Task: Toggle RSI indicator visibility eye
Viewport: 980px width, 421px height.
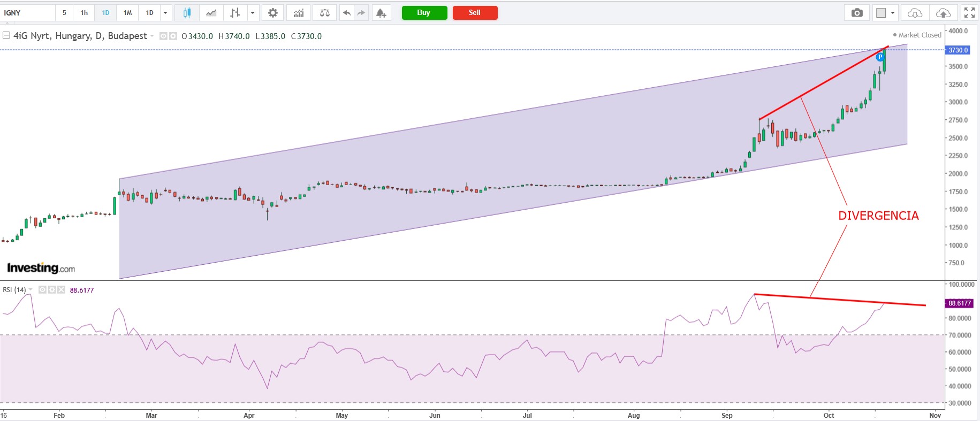Action: pos(43,290)
